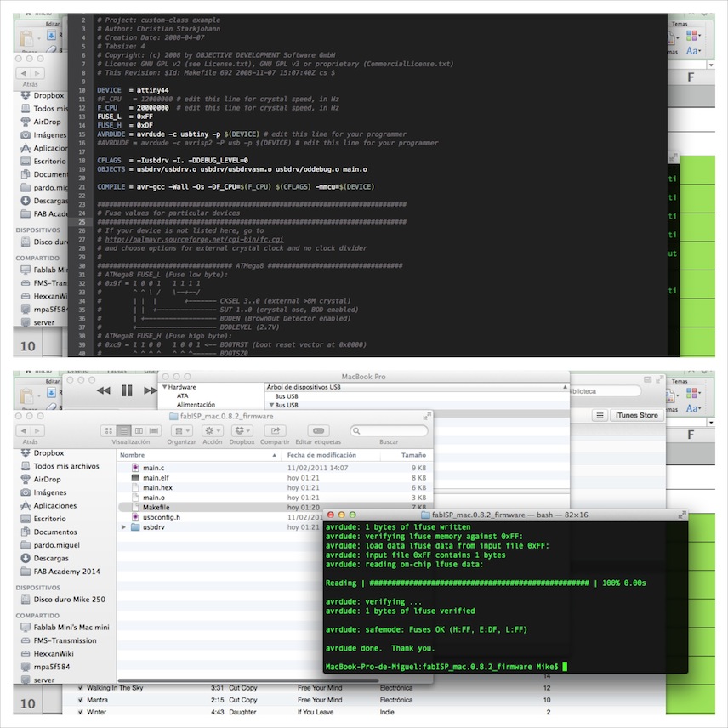The image size is (728, 728).
Task: Uncheck the Walking In The Sky song
Action: click(81, 688)
